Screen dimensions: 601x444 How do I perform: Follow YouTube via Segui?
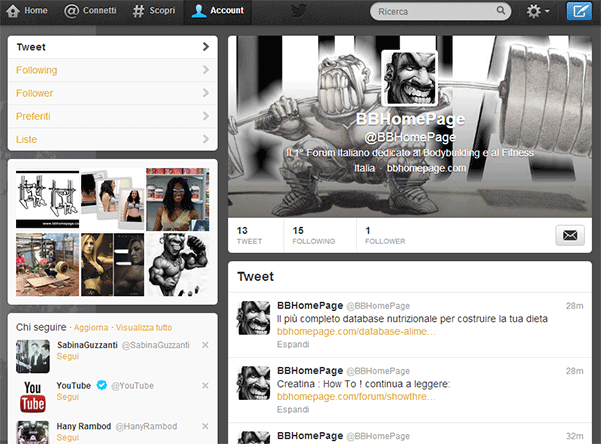[68, 397]
